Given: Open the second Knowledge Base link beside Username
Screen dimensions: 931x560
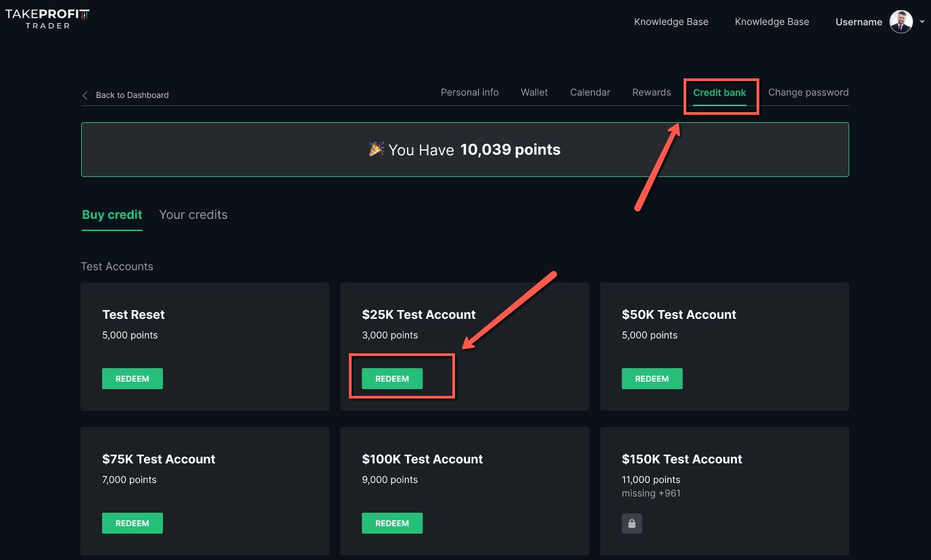Looking at the screenshot, I should tap(772, 22).
